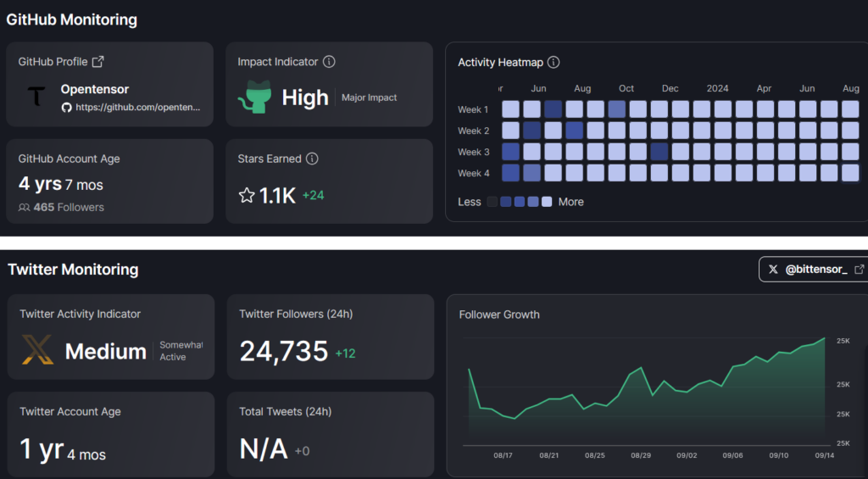Click the star outline icon beside 1.1K
868x479 pixels.
pos(247,196)
